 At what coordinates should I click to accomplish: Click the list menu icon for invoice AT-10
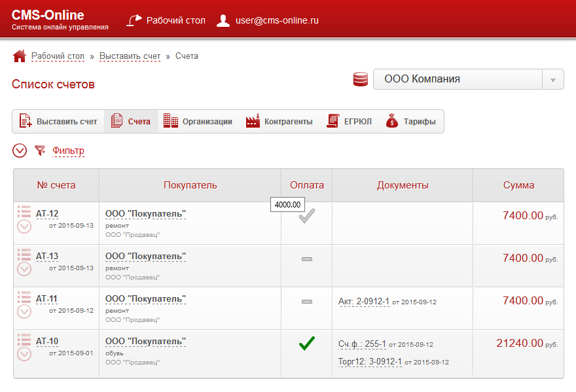[x=24, y=339]
